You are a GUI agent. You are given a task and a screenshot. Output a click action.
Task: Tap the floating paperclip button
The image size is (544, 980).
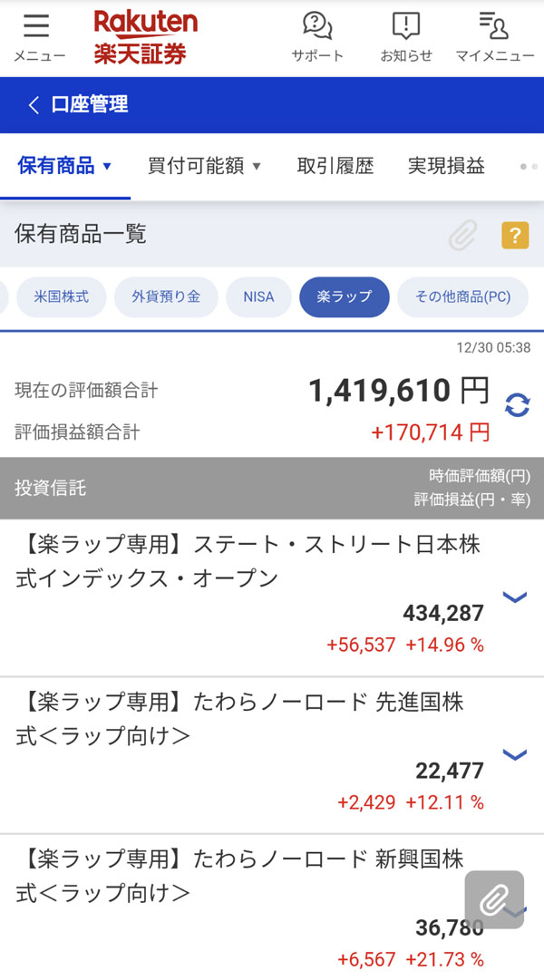pyautogui.click(x=494, y=899)
